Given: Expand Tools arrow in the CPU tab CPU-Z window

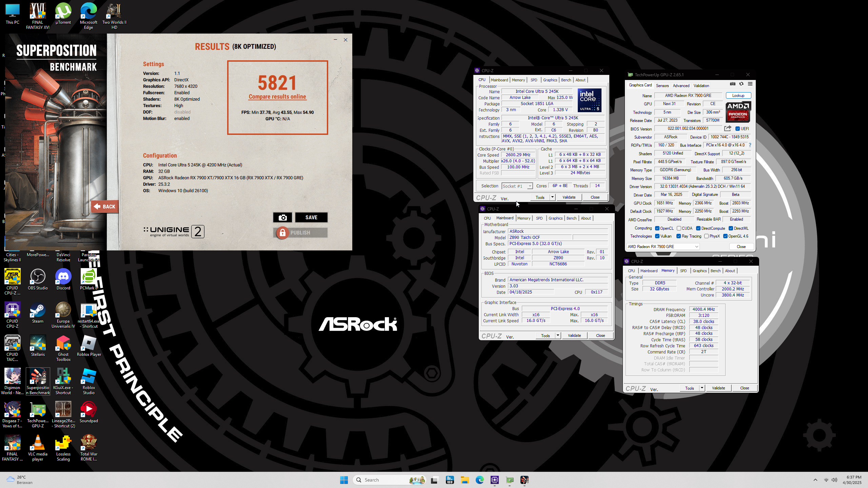Looking at the screenshot, I should 552,197.
